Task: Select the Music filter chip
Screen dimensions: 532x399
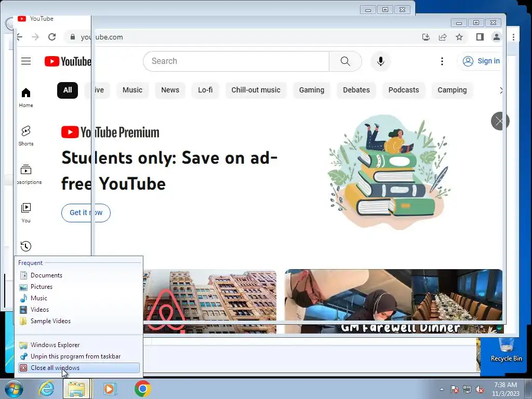Action: tap(132, 90)
